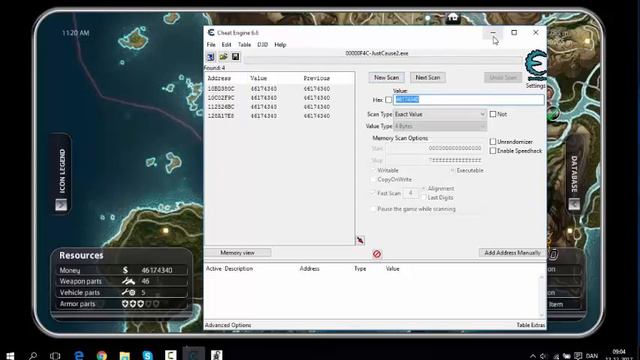Screen dimensions: 640x360
Task: Click the red arrow add-to-address-list icon
Action: click(x=360, y=240)
